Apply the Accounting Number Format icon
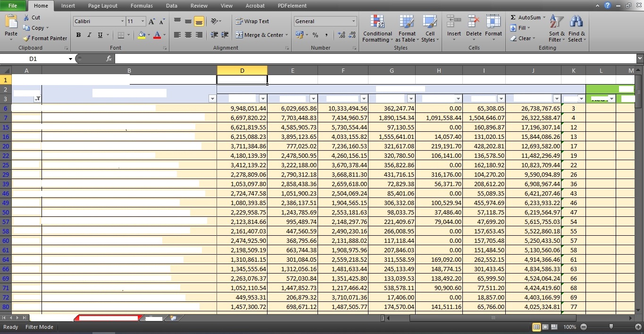The height and width of the screenshot is (334, 644). (x=299, y=35)
